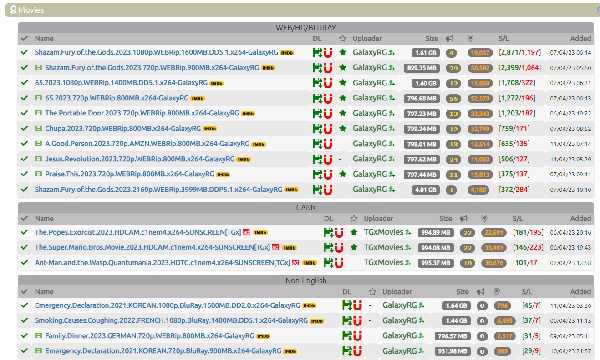Sort WEB/HD/BLURAY table by S/L header

[x=504, y=38]
